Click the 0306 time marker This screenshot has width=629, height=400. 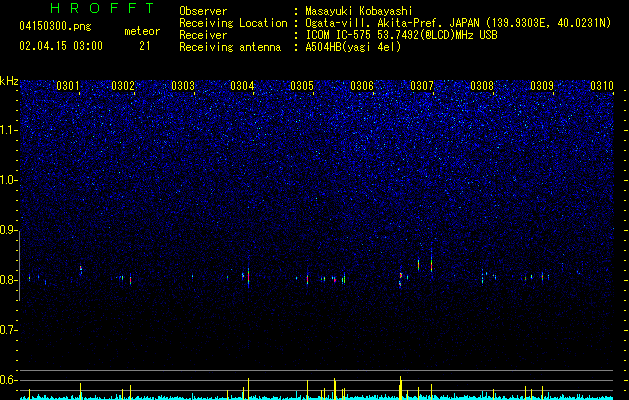click(x=362, y=86)
